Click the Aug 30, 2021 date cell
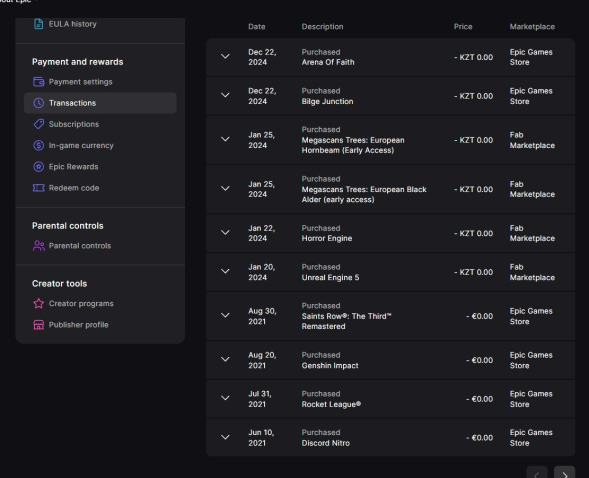 point(262,316)
